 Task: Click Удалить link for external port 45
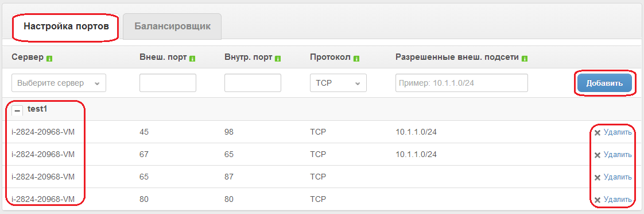point(617,132)
